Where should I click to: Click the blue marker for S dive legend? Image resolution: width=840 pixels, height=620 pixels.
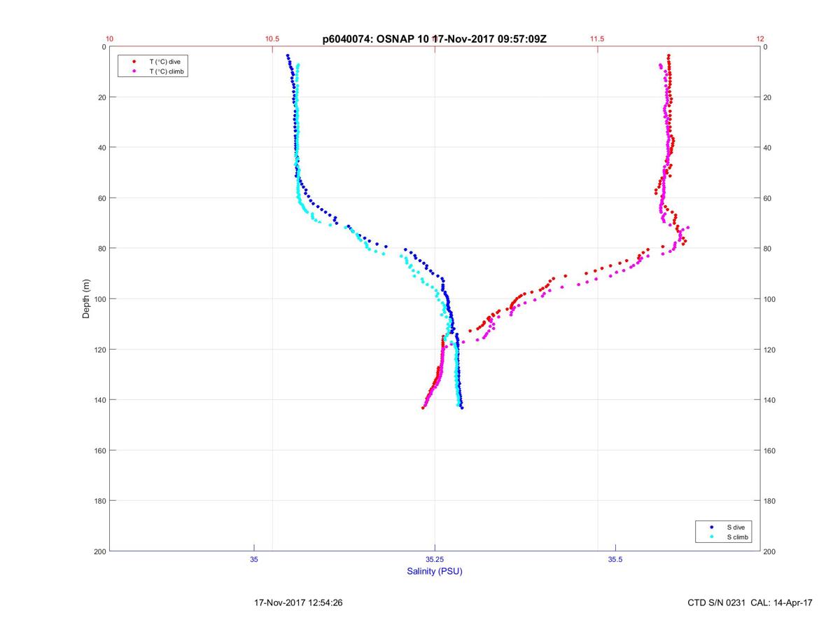[x=712, y=527]
